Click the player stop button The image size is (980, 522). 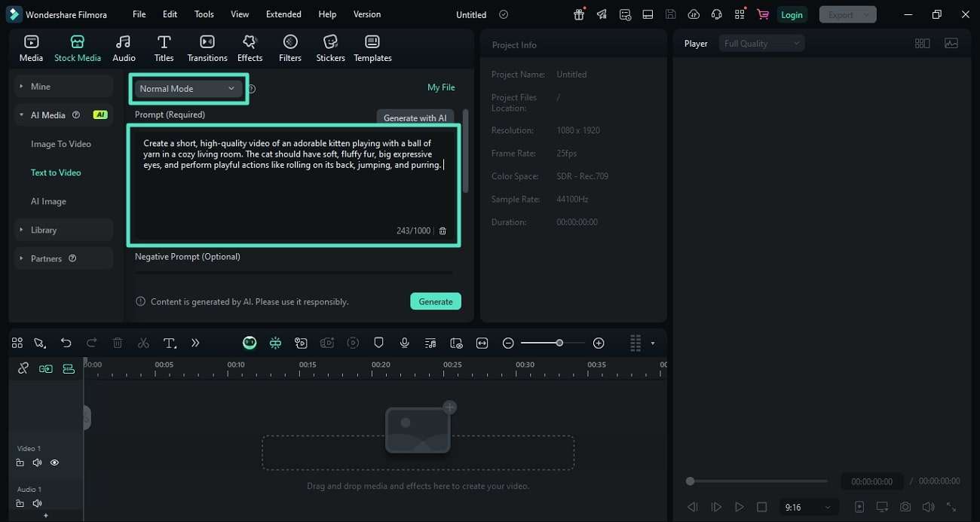761,507
